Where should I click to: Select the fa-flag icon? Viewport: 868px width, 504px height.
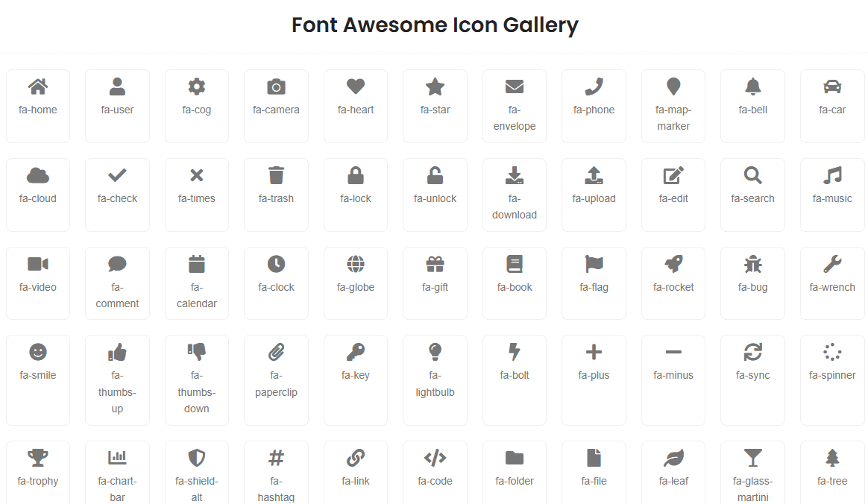594,264
